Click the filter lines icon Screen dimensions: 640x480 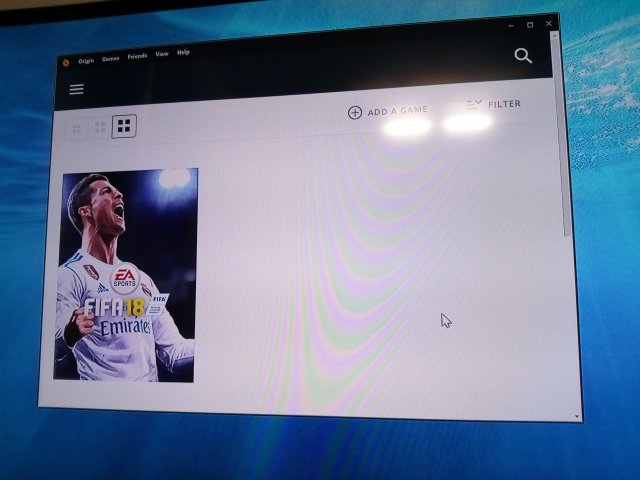pyautogui.click(x=473, y=105)
